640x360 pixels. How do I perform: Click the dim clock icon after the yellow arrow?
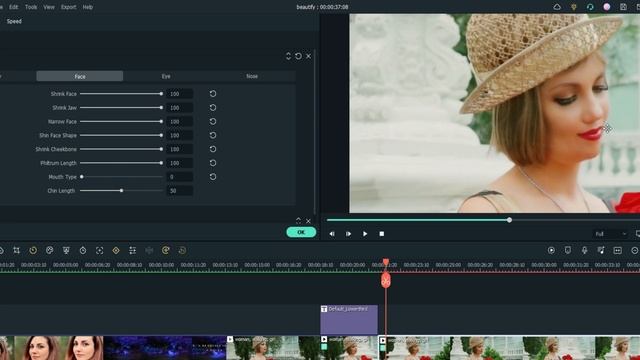tap(182, 250)
